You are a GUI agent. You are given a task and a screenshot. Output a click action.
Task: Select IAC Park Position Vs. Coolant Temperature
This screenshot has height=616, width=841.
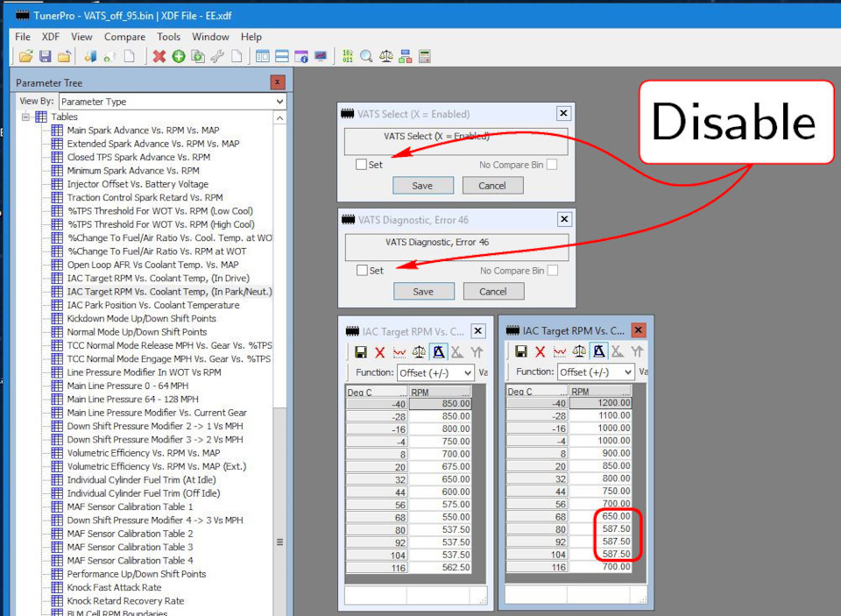coord(152,305)
